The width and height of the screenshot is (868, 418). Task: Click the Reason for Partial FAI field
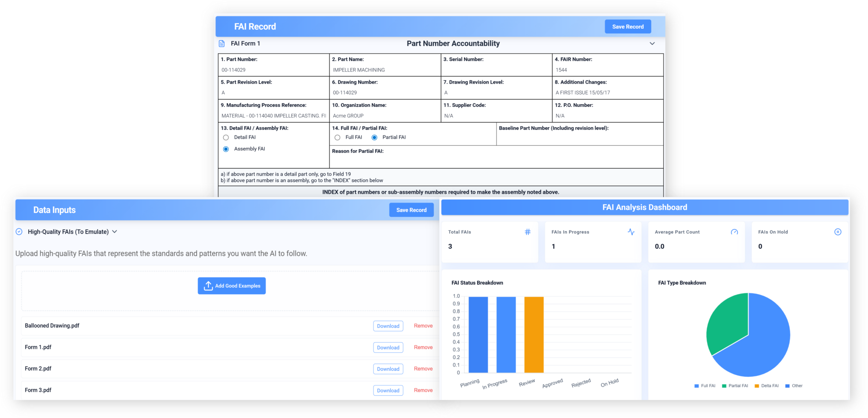[x=496, y=161]
